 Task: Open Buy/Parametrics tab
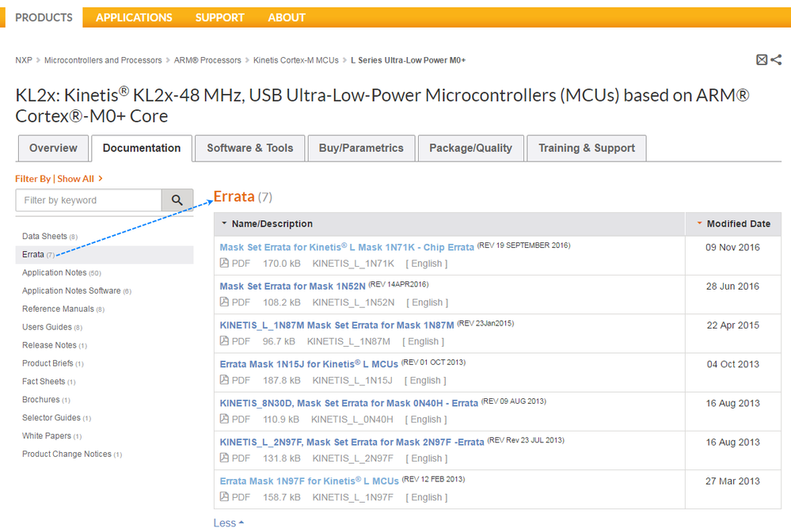tap(361, 148)
